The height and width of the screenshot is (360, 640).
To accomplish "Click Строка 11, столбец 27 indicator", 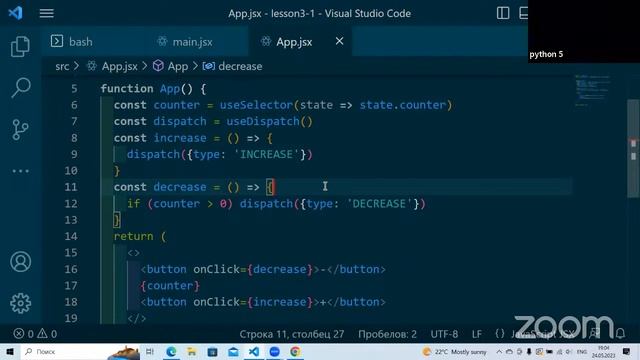I will [291, 334].
